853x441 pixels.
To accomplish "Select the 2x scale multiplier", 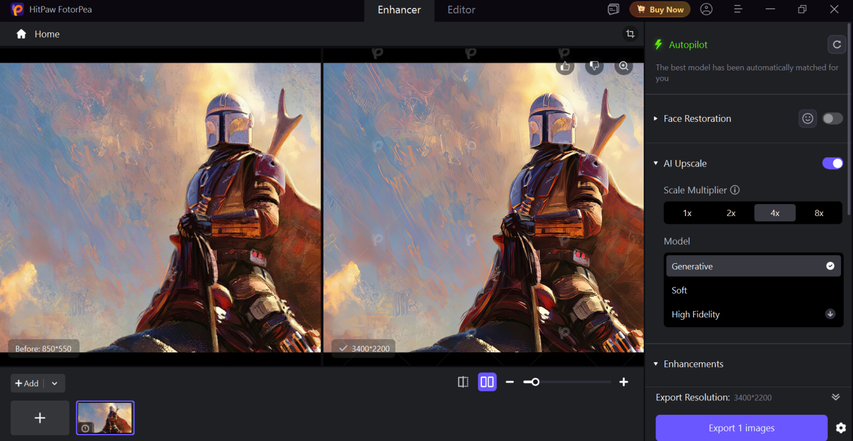I will tap(731, 213).
